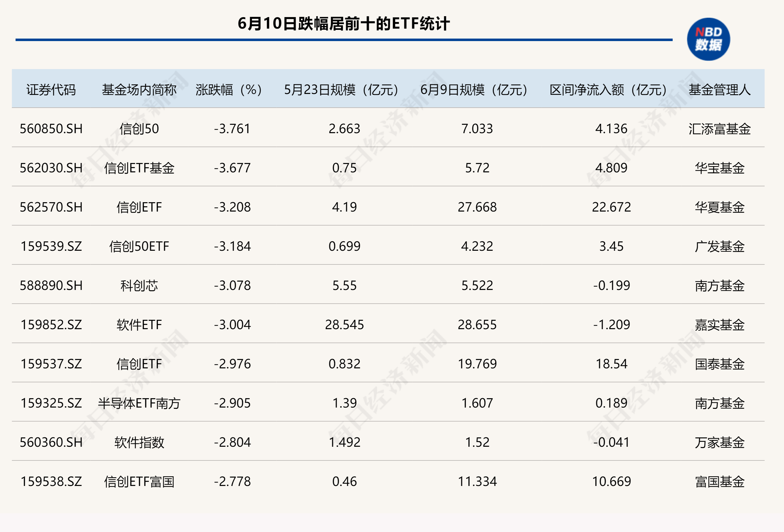The height and width of the screenshot is (532, 784).
Task: Select the 基金场内简称 column header
Action: click(x=139, y=90)
